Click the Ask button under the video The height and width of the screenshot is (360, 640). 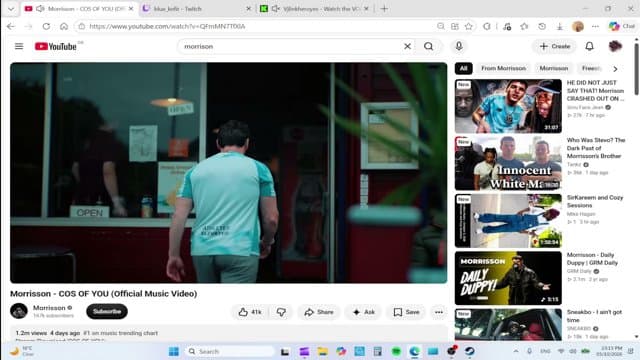(364, 312)
